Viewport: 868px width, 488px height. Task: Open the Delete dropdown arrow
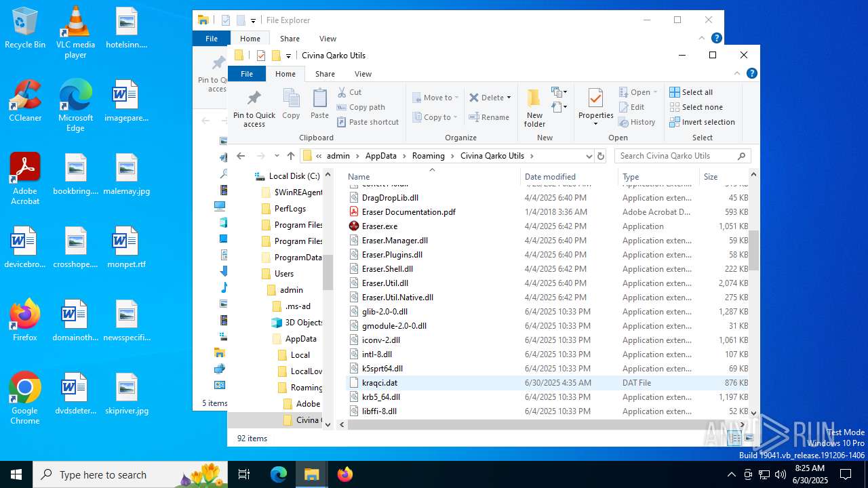point(509,98)
